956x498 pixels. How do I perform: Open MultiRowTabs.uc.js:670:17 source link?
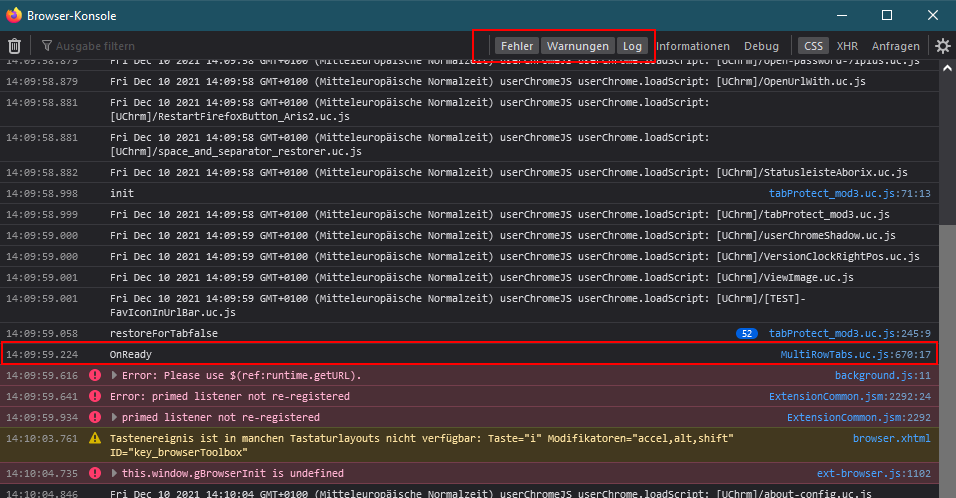(855, 354)
